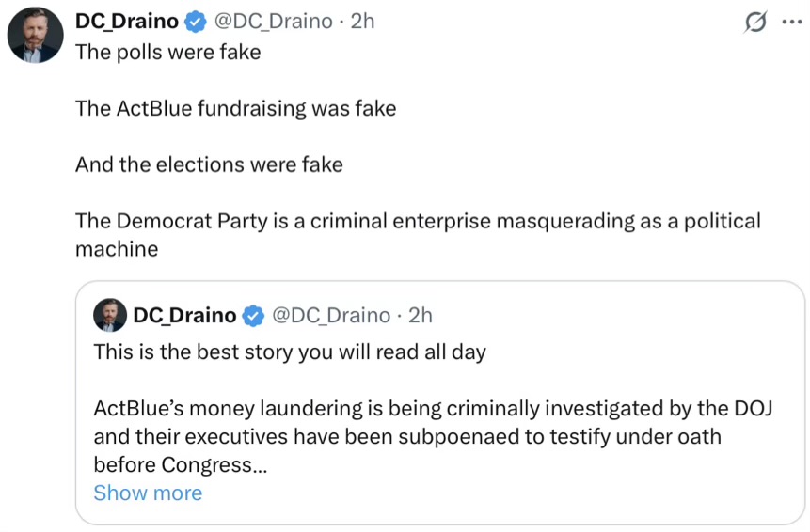Click the DC_Draino name inside the quoted post
This screenshot has width=810, height=532.
pyautogui.click(x=185, y=315)
